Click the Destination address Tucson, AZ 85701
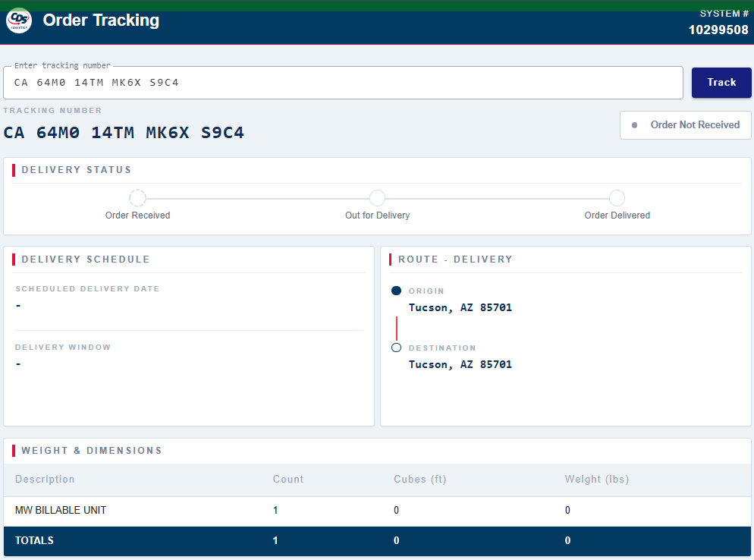The height and width of the screenshot is (560, 754). pos(460,364)
